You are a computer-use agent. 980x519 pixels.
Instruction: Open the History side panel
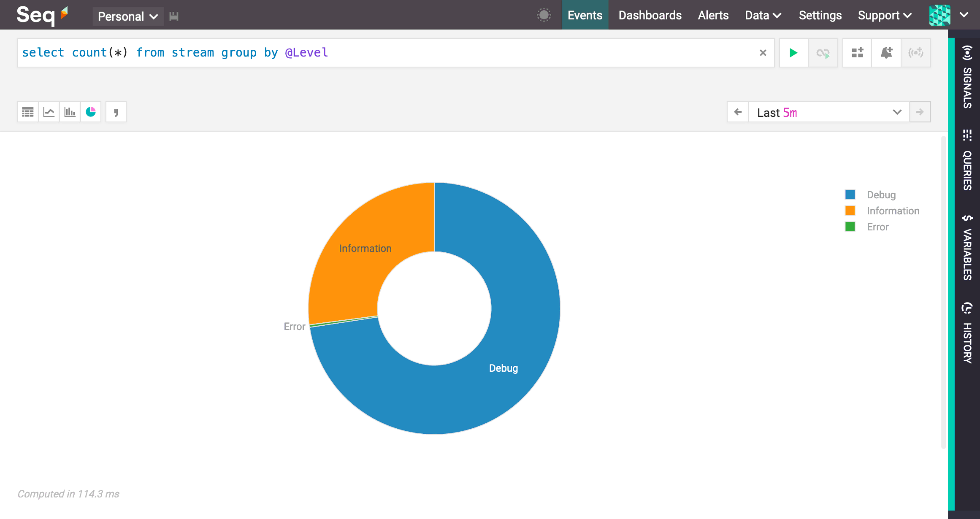(x=967, y=332)
